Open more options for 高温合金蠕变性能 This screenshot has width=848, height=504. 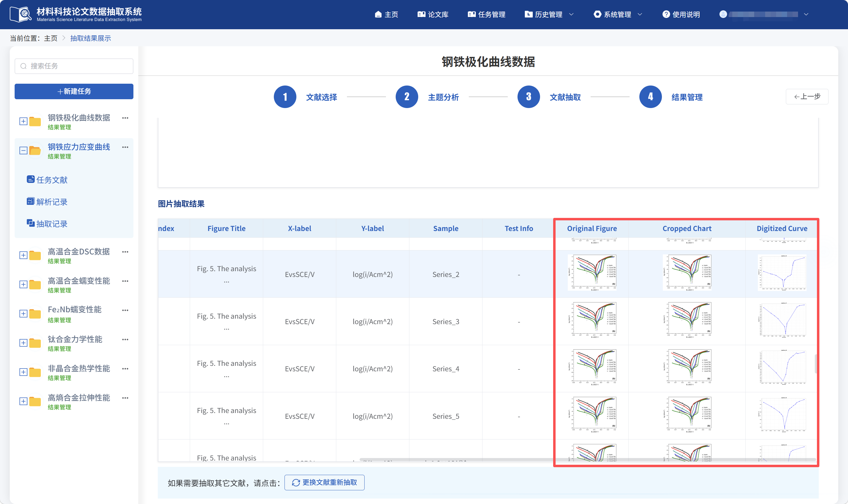125,281
